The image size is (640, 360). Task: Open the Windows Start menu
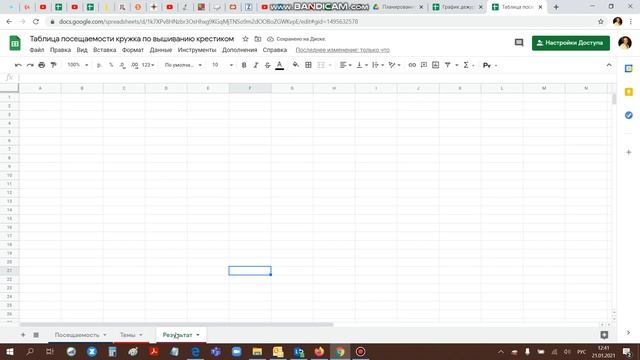tap(9, 351)
